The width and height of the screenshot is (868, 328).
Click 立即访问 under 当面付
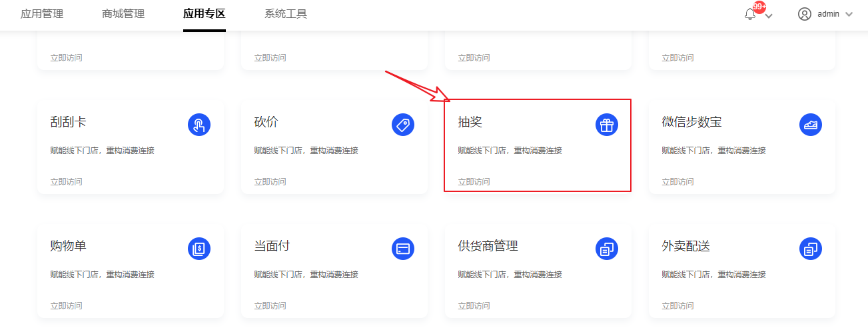(x=270, y=305)
